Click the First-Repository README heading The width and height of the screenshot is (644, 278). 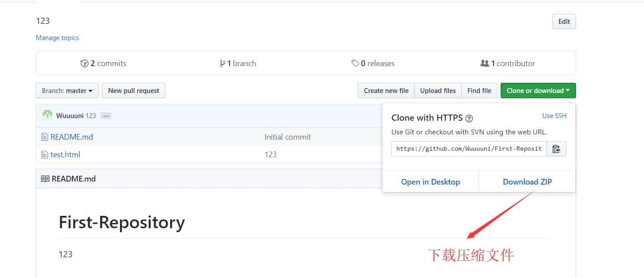click(122, 222)
